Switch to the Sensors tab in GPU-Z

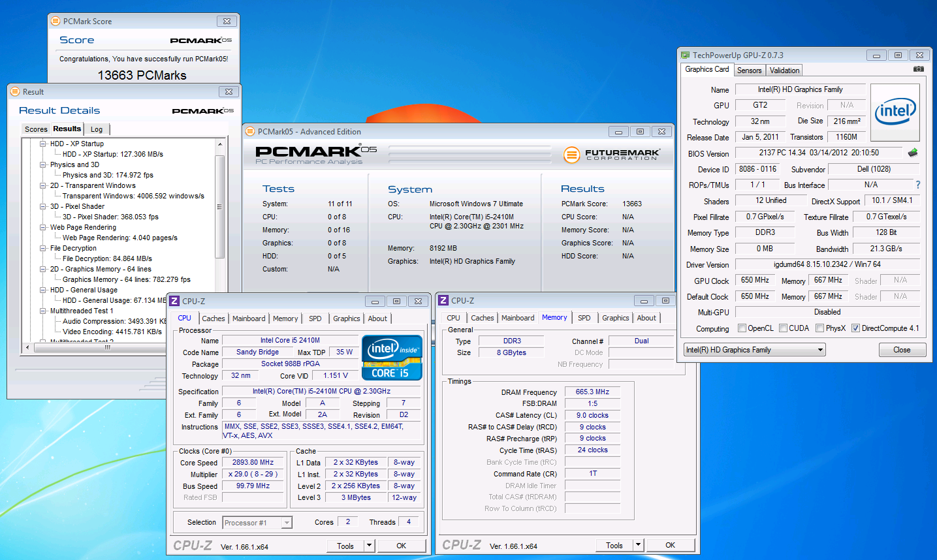tap(750, 70)
